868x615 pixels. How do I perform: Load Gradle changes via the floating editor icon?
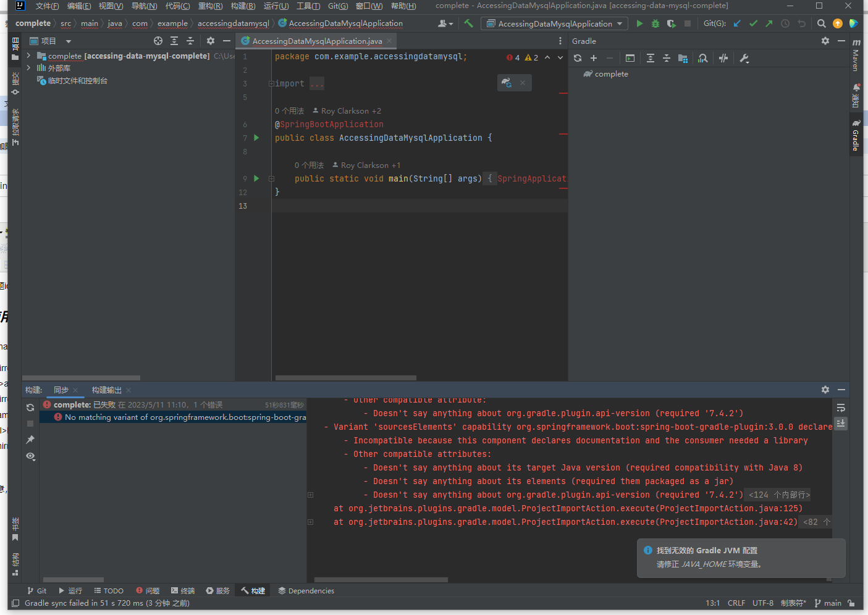[x=507, y=83]
